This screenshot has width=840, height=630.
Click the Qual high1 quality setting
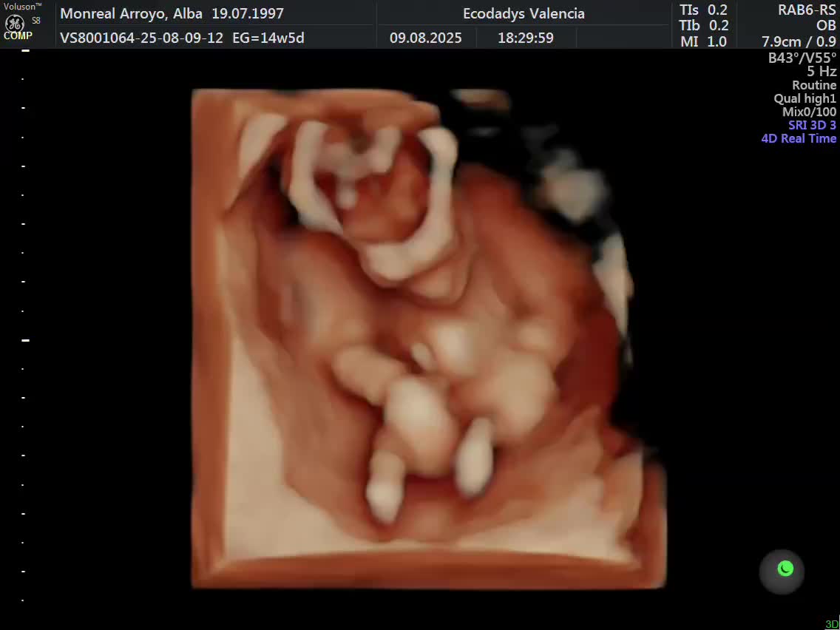(x=805, y=98)
